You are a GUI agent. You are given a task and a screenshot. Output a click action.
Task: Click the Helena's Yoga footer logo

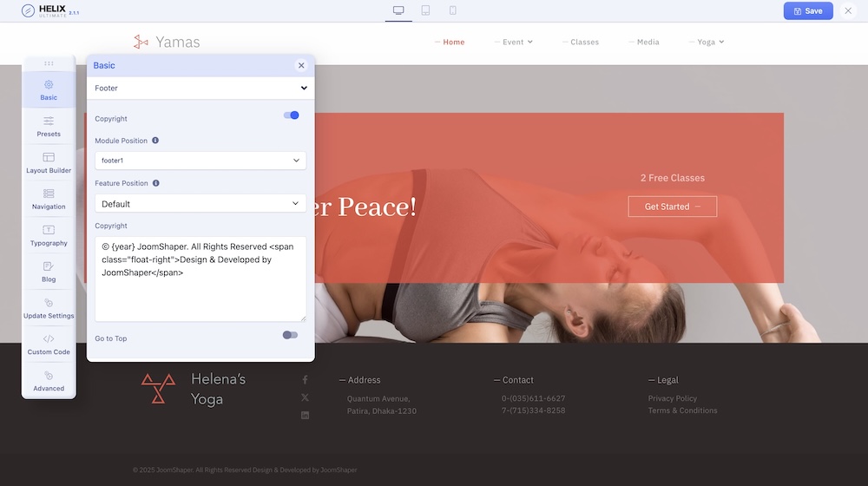(194, 389)
